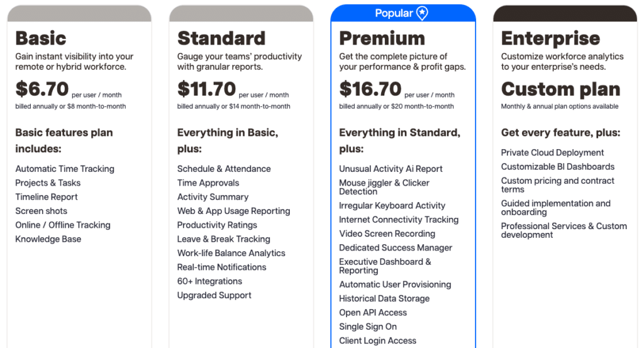Click the $11.70 Standard price
This screenshot has height=348, width=644.
[206, 89]
